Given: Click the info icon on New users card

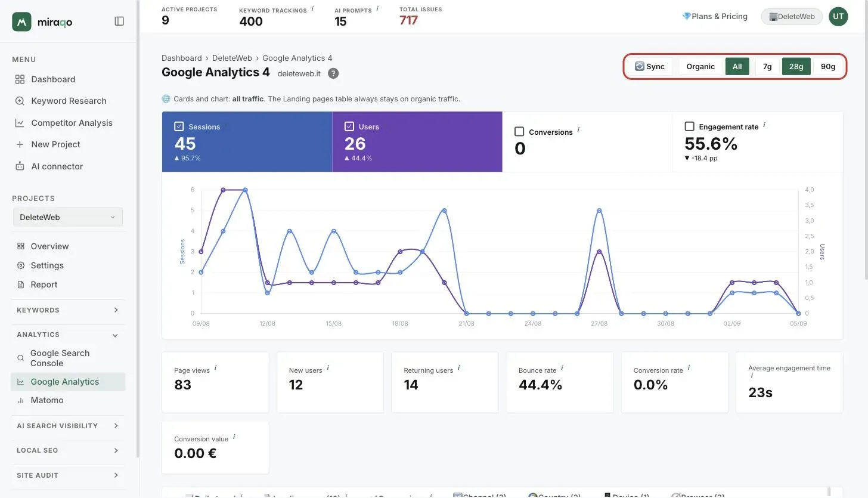Looking at the screenshot, I should pos(328,368).
